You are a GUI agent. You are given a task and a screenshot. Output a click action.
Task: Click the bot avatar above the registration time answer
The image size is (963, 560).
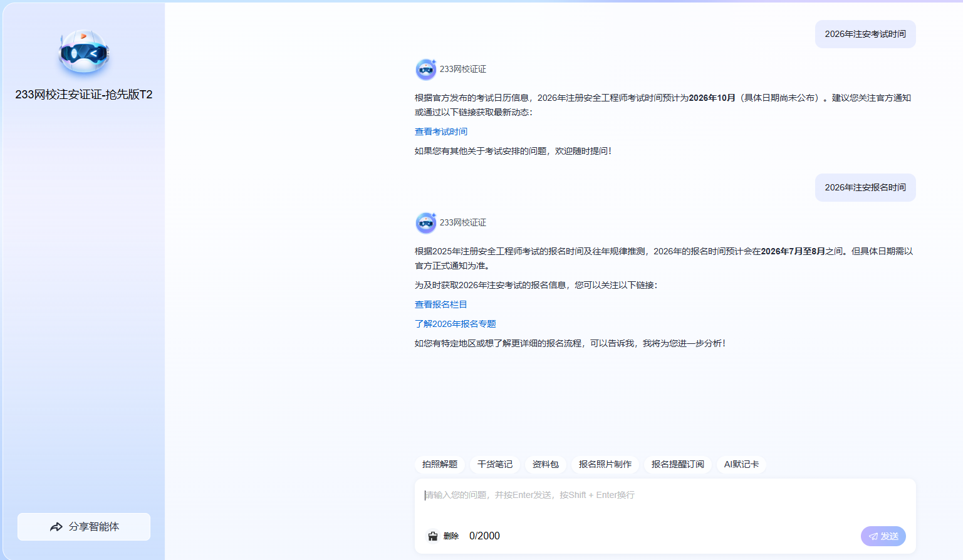(x=426, y=223)
